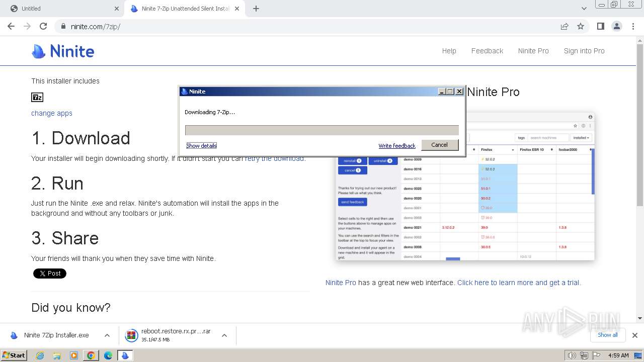
Task: Click the X logo on the Post button
Action: pos(43,274)
